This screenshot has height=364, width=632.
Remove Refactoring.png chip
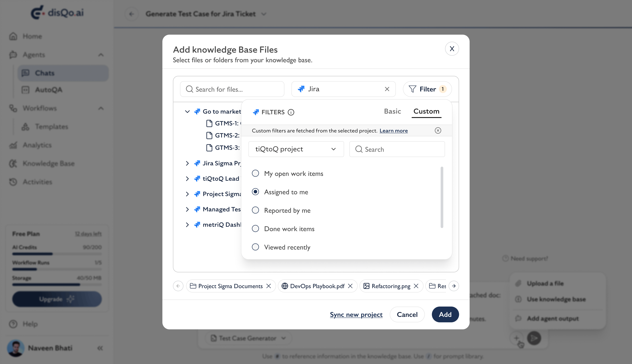click(x=416, y=286)
